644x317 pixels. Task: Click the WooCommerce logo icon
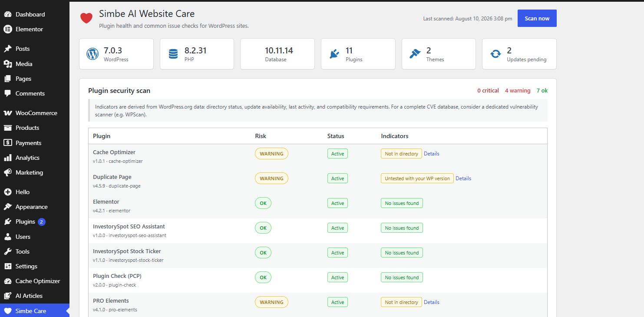coord(7,113)
